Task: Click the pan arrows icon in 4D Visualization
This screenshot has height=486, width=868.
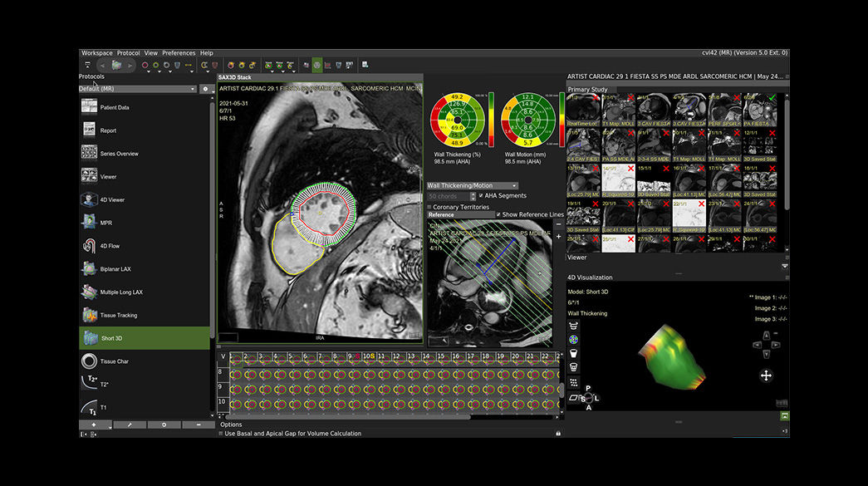Action: (x=766, y=376)
